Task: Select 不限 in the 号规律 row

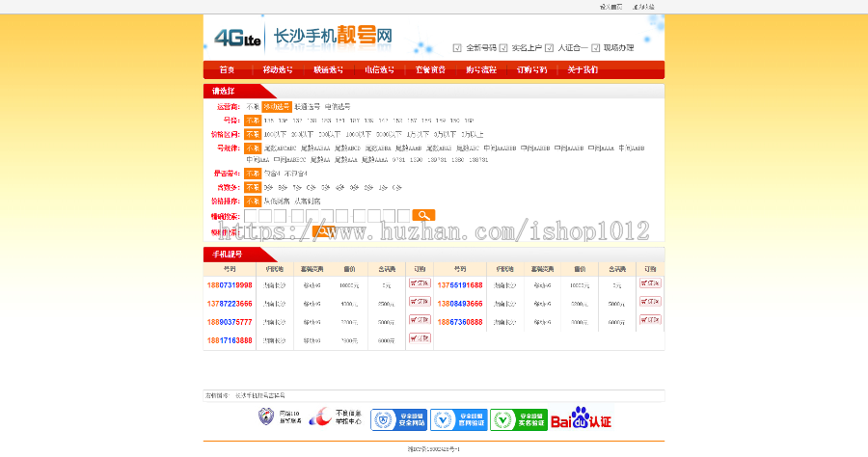Action: (253, 148)
